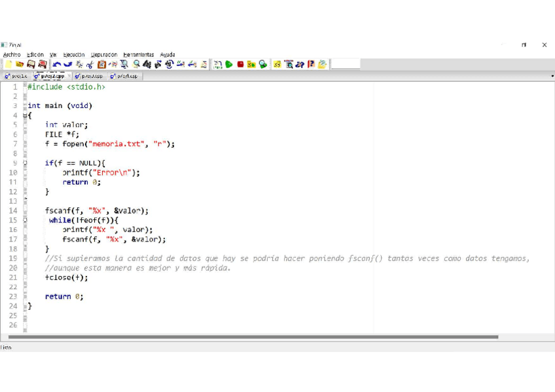Click the Open file folder icon

(20, 64)
